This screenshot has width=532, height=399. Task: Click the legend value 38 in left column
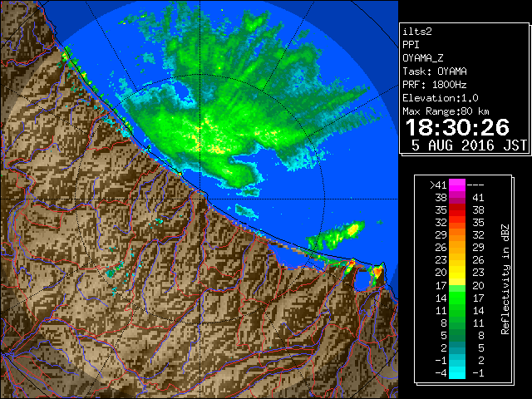(441, 198)
